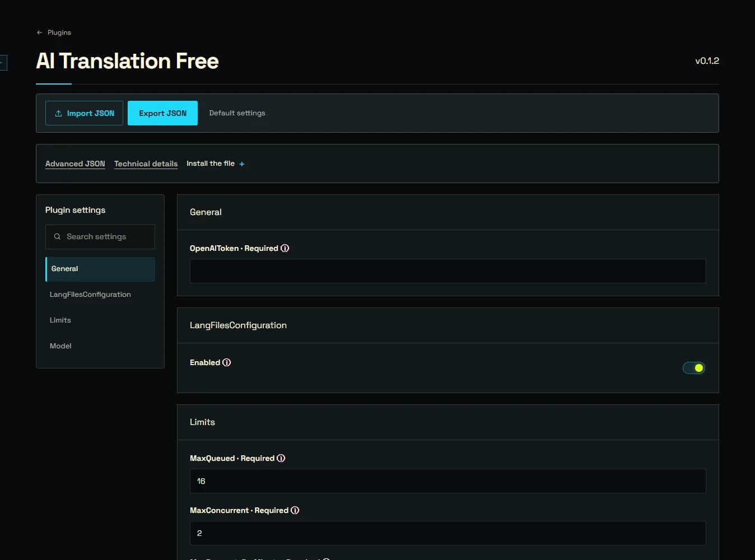Click the LangFilesConfiguration section heading
The image size is (755, 560).
pos(238,325)
